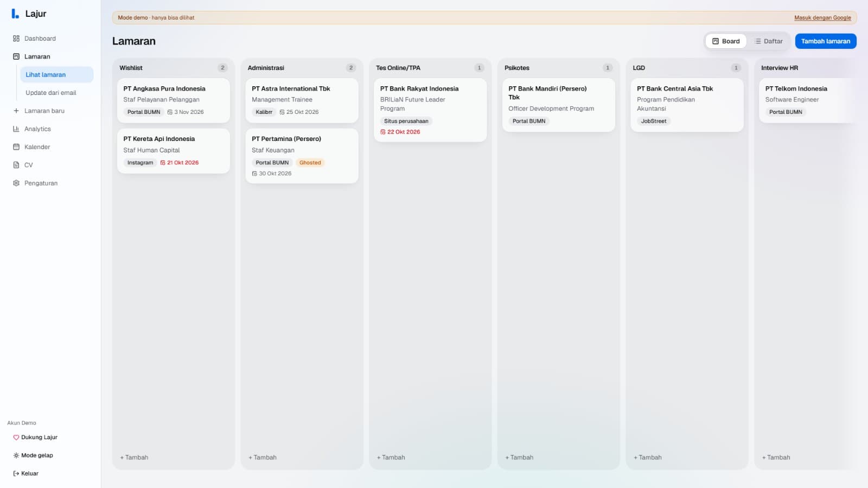
Task: Open Analytics via its chart icon
Action: pyautogui.click(x=16, y=129)
